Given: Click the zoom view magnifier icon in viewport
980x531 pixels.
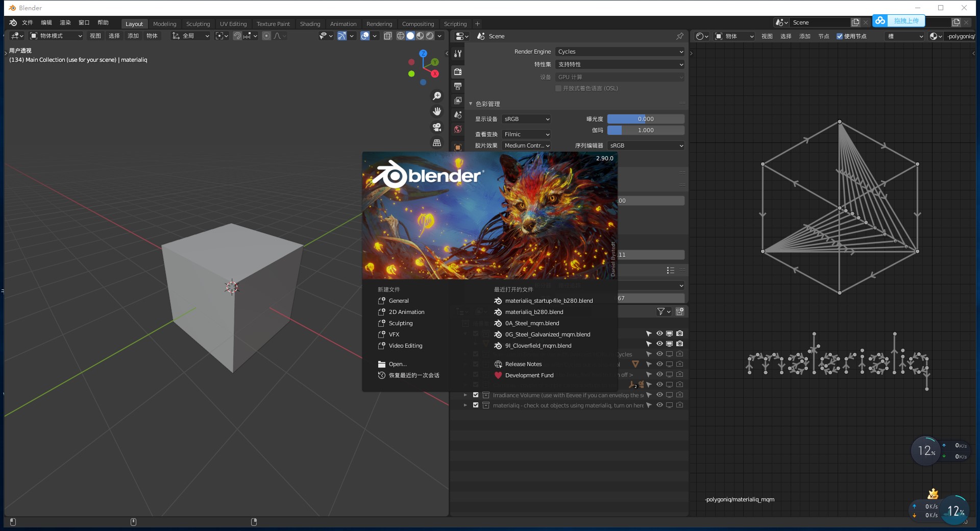Looking at the screenshot, I should coord(437,96).
